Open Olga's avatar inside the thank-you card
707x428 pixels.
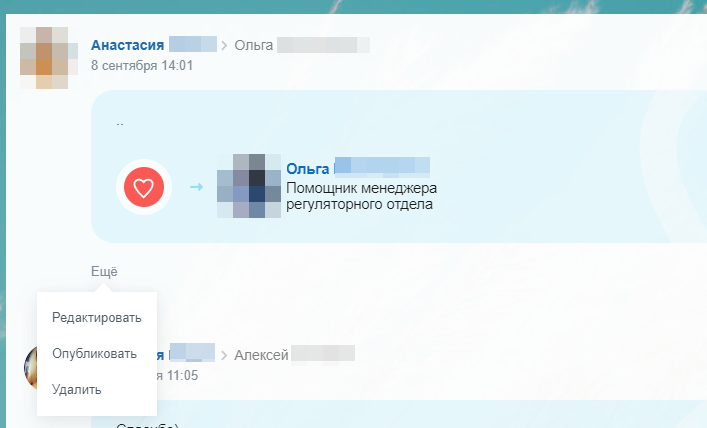[249, 186]
